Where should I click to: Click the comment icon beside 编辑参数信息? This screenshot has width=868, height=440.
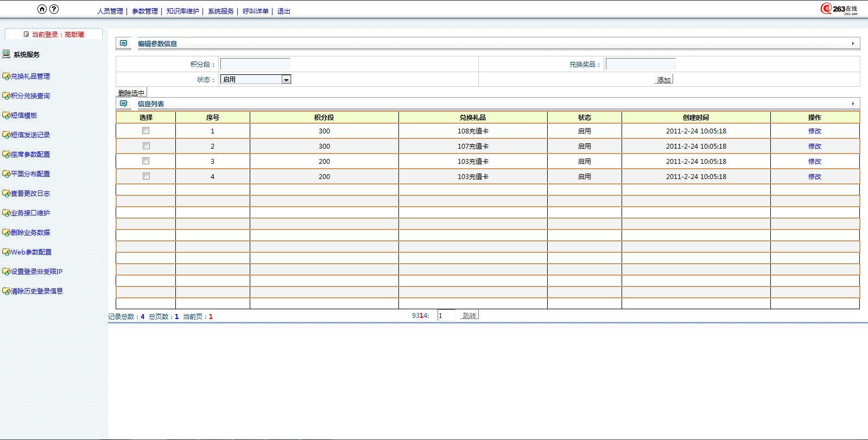[124, 43]
